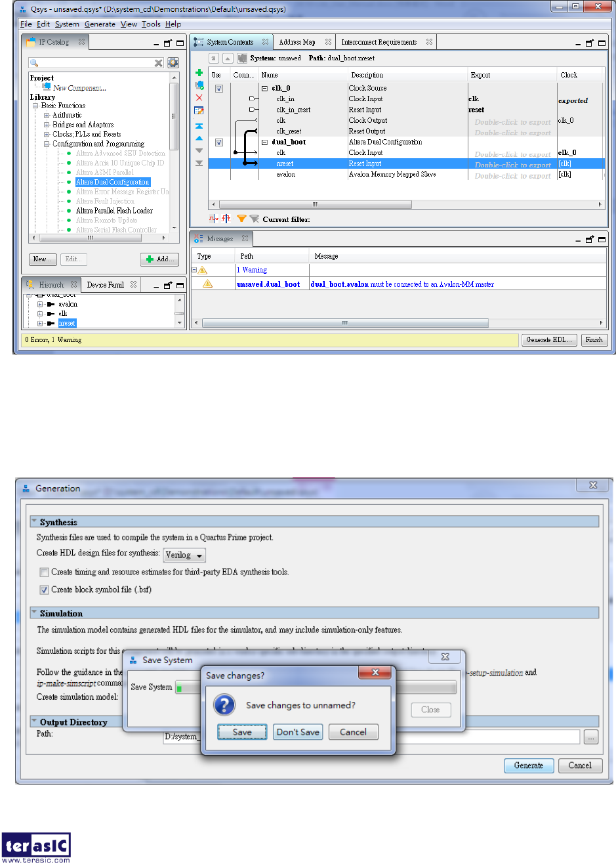616x864 pixels.
Task: Detach the Messages panel
Action: click(590, 240)
